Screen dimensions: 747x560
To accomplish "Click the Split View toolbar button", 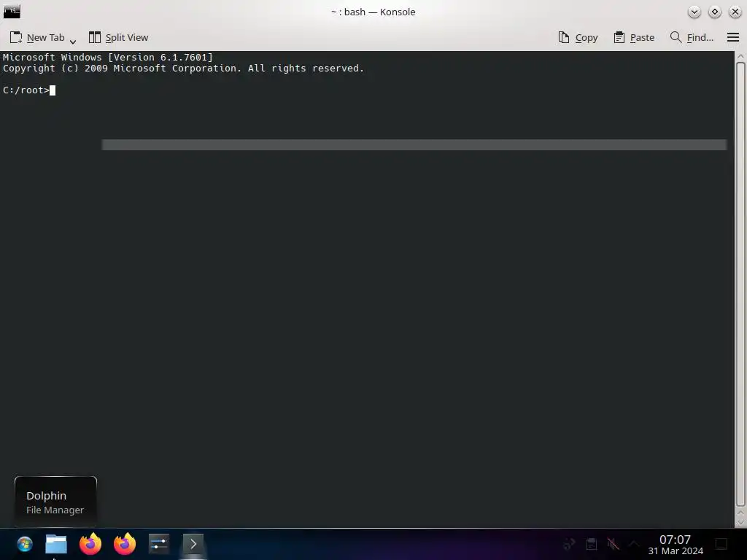I will pos(119,38).
